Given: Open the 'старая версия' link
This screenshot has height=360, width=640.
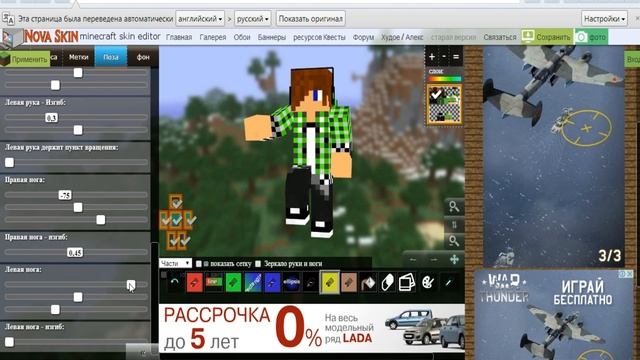Looking at the screenshot, I should click(453, 37).
